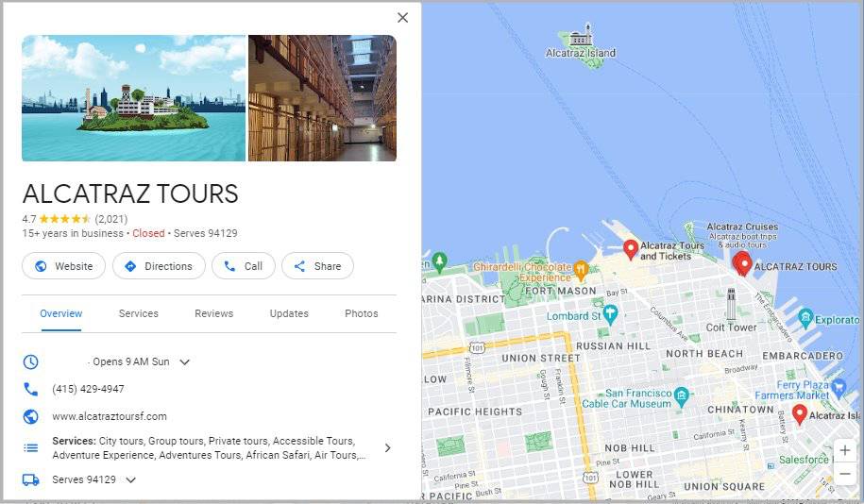
Task: Click the services list icon
Action: tap(31, 447)
